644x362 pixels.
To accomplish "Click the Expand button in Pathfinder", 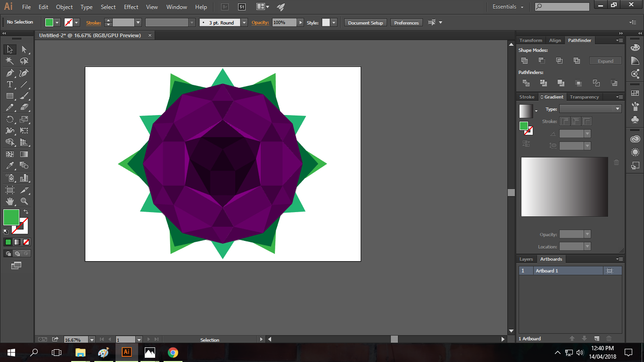I will 605,61.
